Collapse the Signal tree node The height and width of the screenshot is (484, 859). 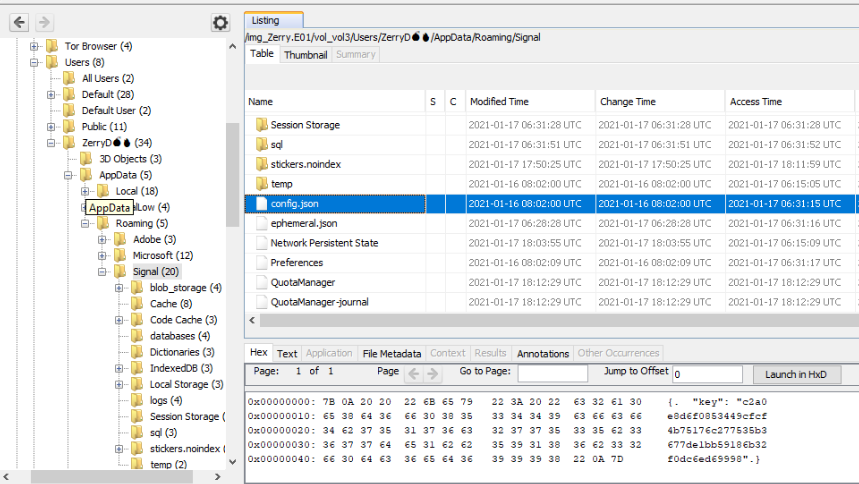click(x=103, y=272)
